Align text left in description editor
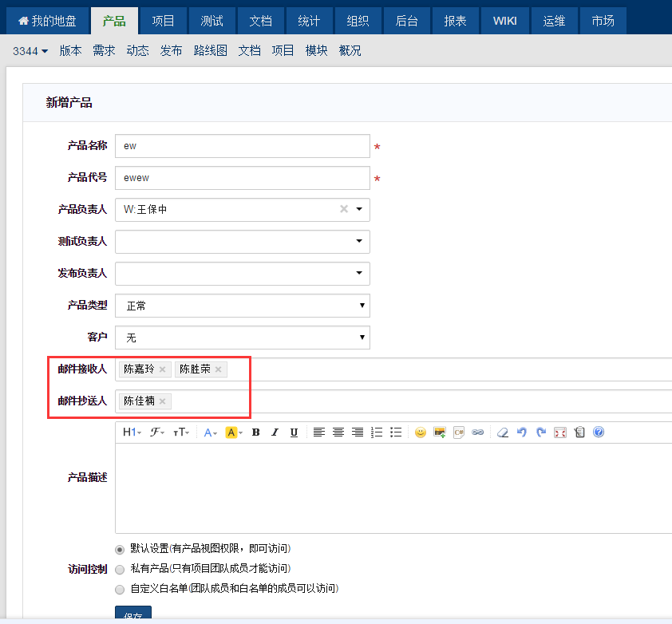This screenshot has height=624, width=672. click(x=319, y=432)
